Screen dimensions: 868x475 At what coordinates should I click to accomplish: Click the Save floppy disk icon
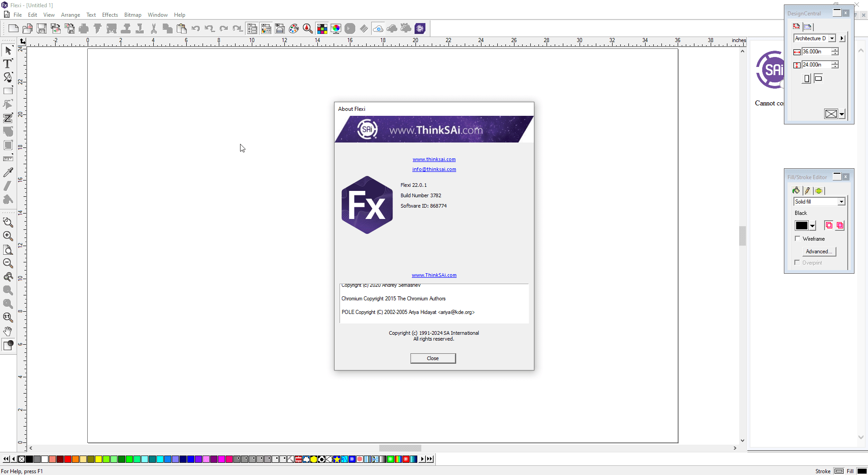click(42, 29)
